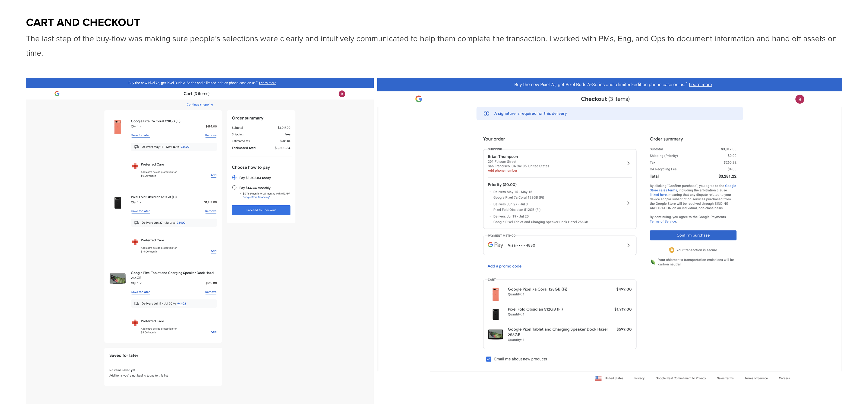Open Qty dropdown for Pixel 7a Coral
868x412 pixels.
pos(136,127)
